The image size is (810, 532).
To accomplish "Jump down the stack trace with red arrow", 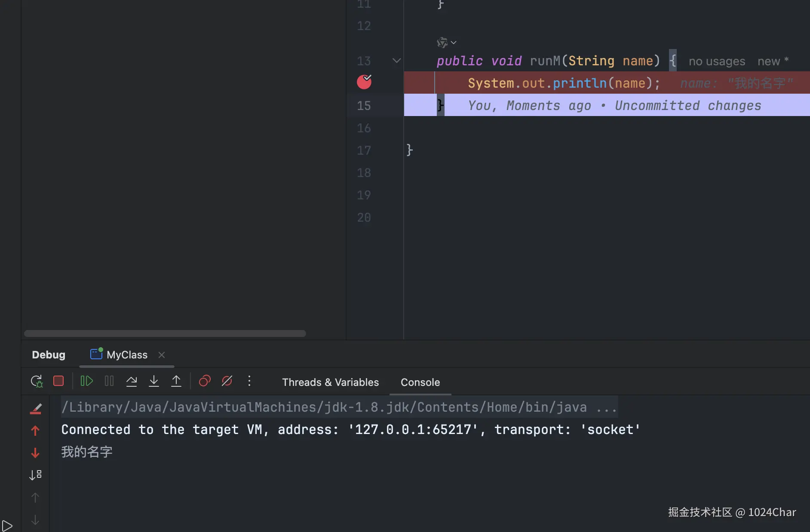I will click(x=35, y=453).
